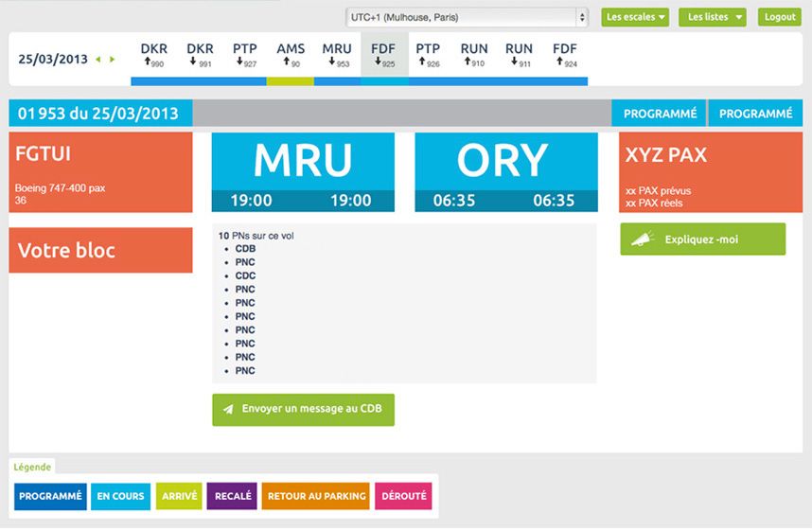
Task: Click the DKR 991 arrival arrow icon
Action: pyautogui.click(x=193, y=62)
